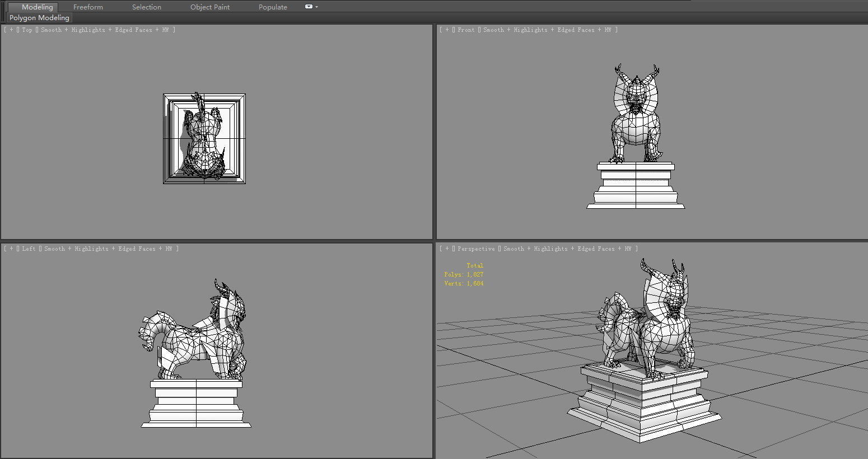
Task: Click the Front viewport view label
Action: pyautogui.click(x=466, y=30)
